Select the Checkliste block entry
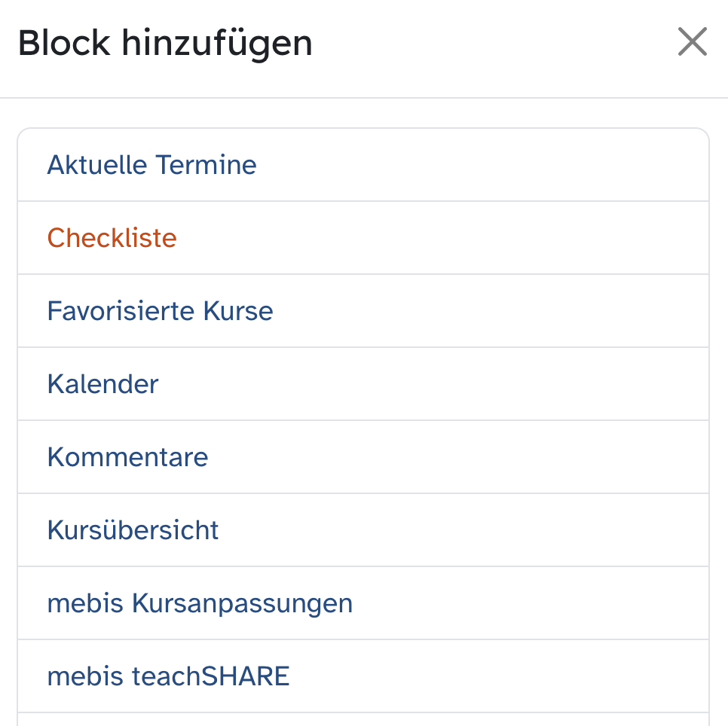This screenshot has height=726, width=728. [112, 238]
